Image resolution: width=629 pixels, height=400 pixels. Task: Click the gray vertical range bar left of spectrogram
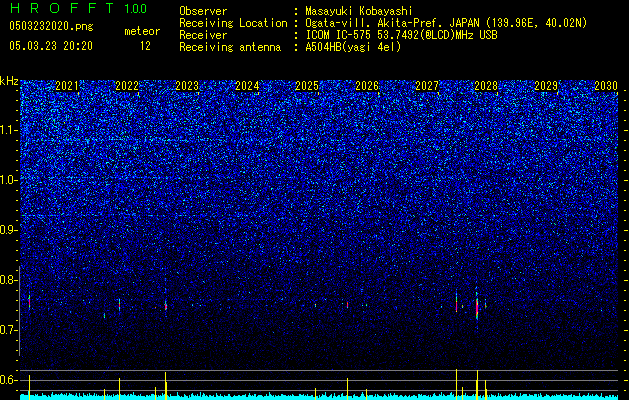click(20, 311)
